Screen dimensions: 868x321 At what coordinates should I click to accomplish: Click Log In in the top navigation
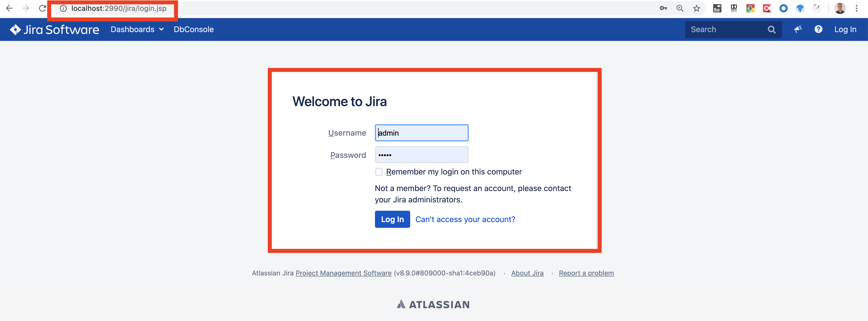coord(845,29)
